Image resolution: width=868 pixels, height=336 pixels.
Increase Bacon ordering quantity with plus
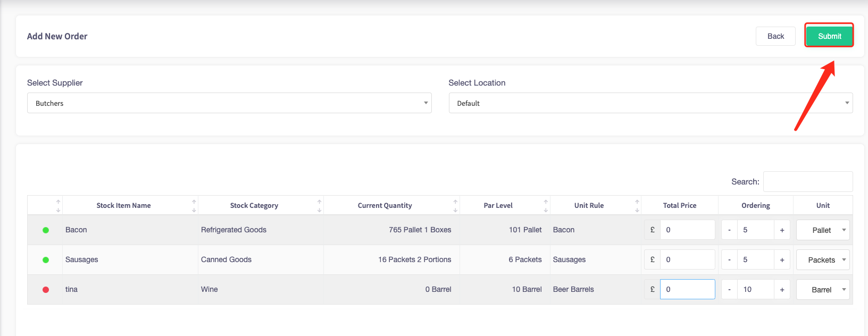click(x=782, y=230)
